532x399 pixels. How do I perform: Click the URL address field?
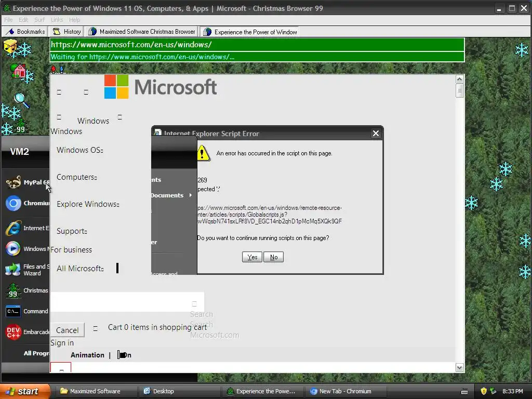[257, 45]
